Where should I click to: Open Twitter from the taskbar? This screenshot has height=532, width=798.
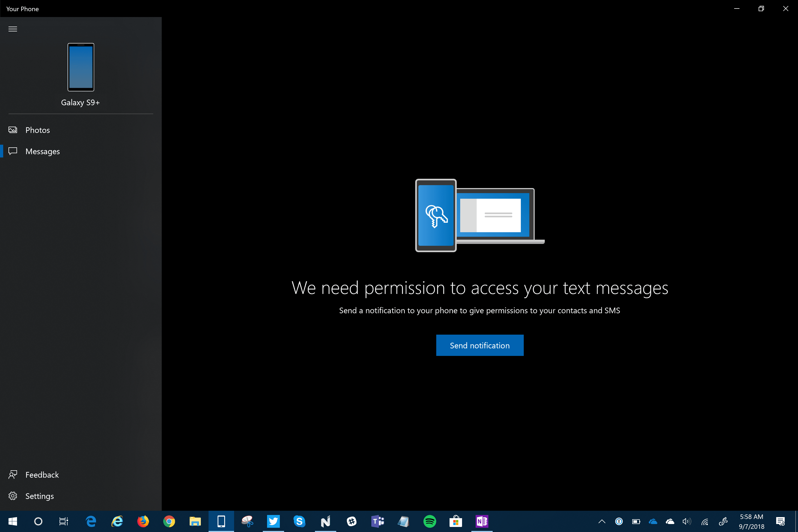pos(273,521)
